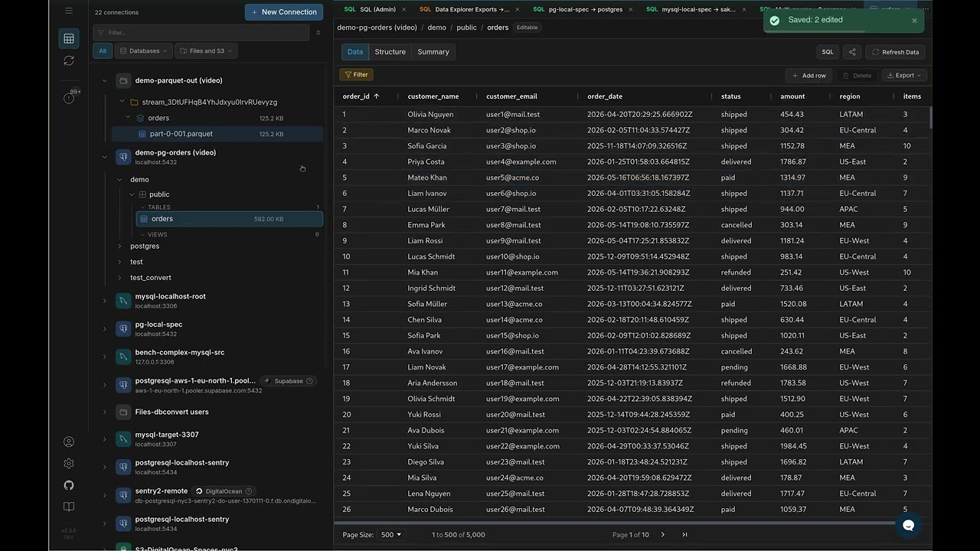Click cell 'Olivia Nguyen' in row 1
This screenshot has height=551, width=980.
(430, 115)
